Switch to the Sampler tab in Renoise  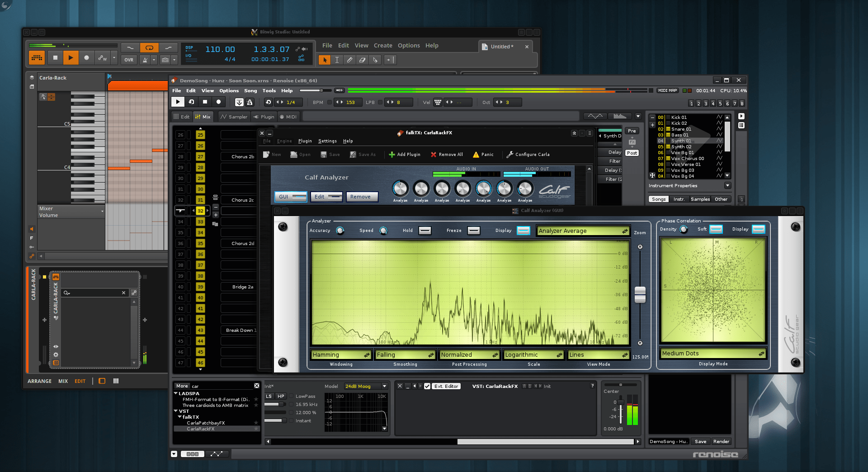[x=234, y=116]
